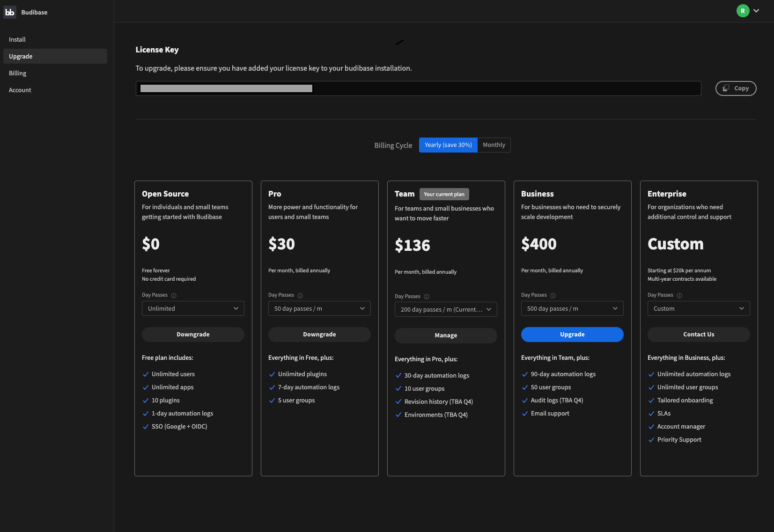Click the Custom price heading
The image size is (774, 532).
(676, 244)
